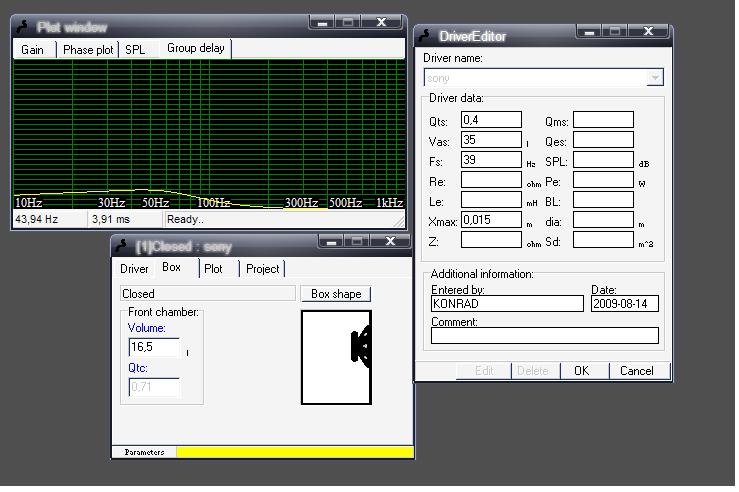The image size is (739, 492).
Task: Click the Qts value field
Action: [x=491, y=120]
